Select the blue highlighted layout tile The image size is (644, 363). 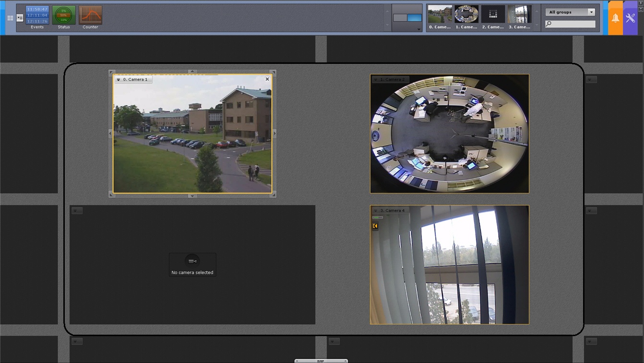coord(414,18)
